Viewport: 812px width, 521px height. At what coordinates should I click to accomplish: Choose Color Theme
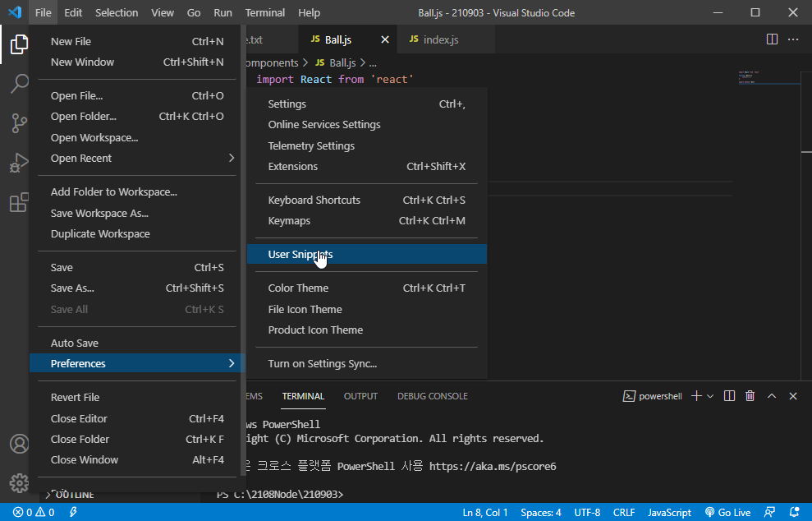click(x=367, y=288)
